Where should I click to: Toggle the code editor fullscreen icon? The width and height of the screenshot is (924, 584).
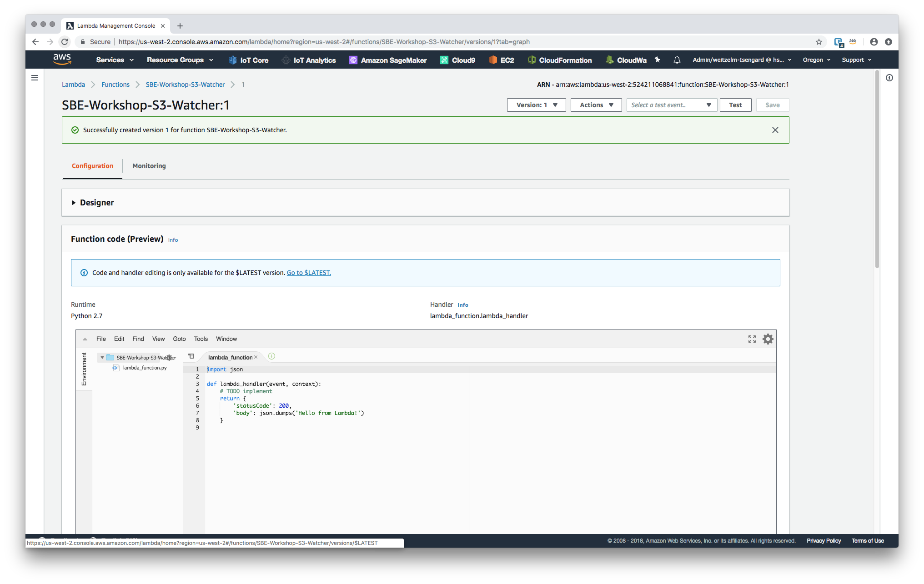752,339
